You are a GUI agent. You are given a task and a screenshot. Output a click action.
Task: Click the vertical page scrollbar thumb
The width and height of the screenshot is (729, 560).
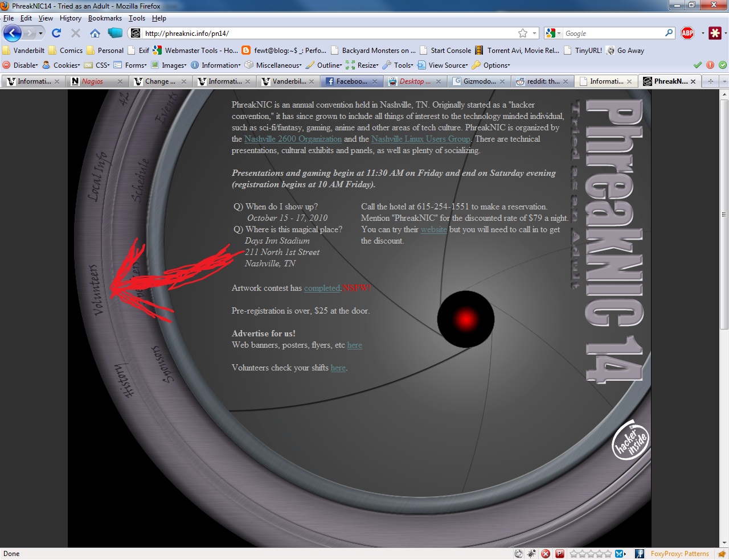coord(724,215)
